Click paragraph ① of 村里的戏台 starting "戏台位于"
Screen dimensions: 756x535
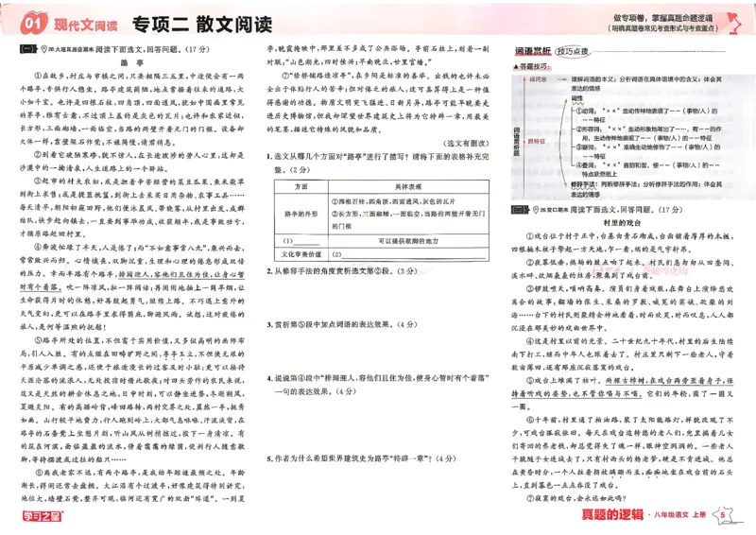[623, 243]
